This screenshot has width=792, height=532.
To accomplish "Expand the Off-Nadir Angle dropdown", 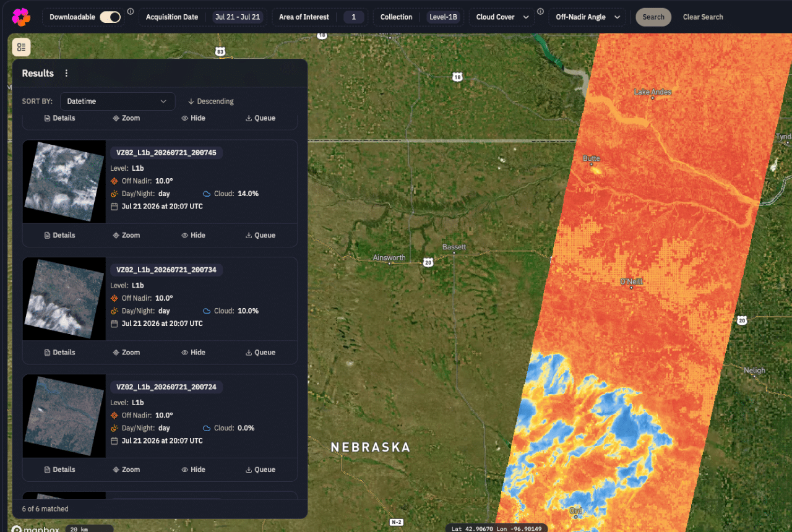I will tap(588, 17).
